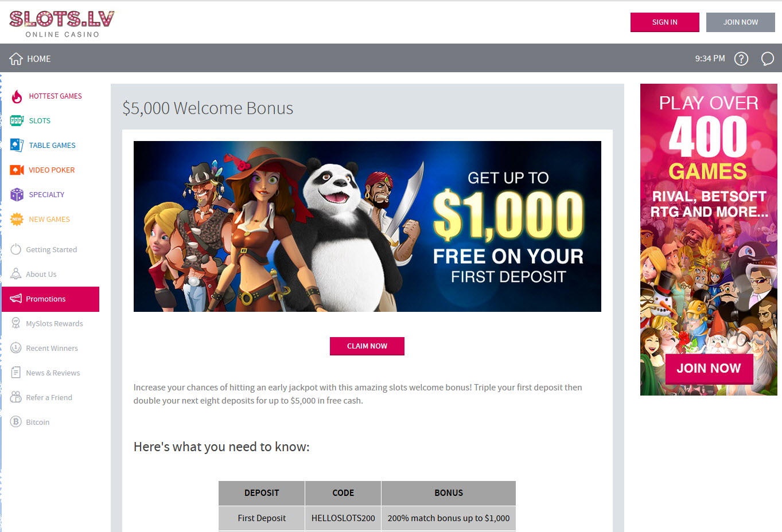
Task: Click the New Games badge icon
Action: coord(17,220)
